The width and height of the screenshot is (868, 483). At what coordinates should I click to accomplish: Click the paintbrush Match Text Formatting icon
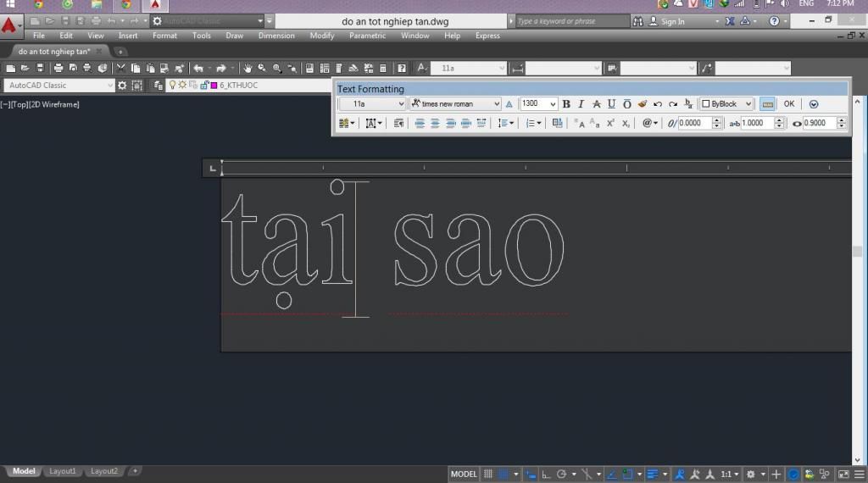(x=643, y=104)
